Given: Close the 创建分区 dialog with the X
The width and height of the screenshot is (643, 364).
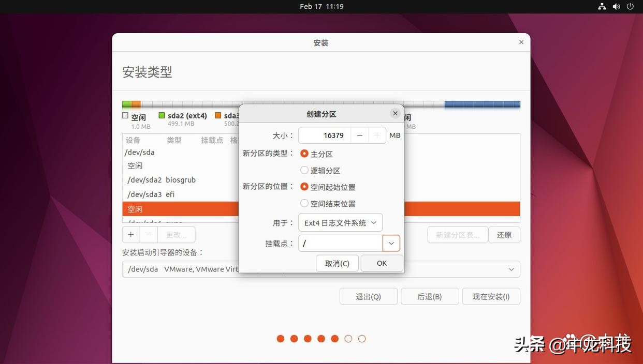Looking at the screenshot, I should [395, 113].
